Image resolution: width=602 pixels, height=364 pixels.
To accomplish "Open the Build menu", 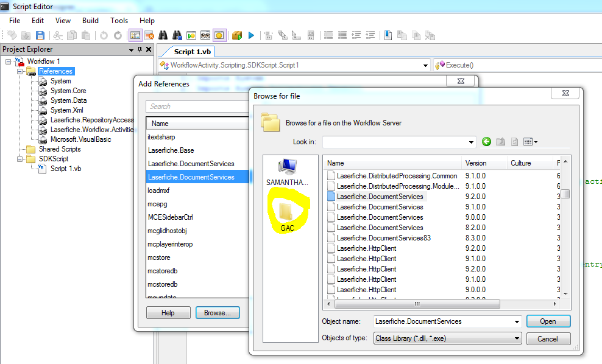I will click(90, 21).
